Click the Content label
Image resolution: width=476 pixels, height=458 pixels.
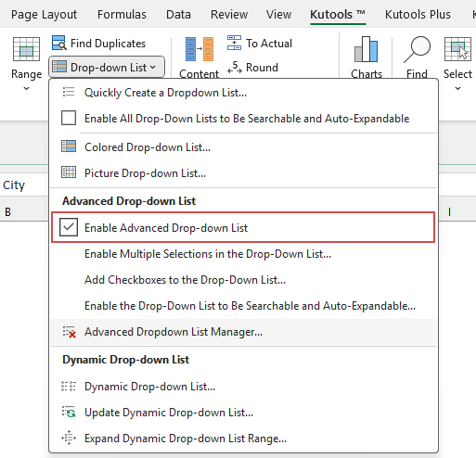point(199,73)
